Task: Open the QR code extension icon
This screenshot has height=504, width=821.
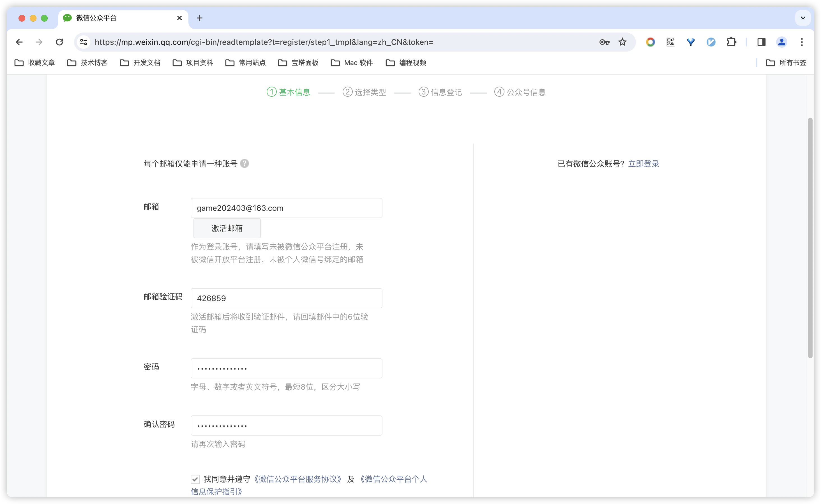Action: click(x=670, y=42)
